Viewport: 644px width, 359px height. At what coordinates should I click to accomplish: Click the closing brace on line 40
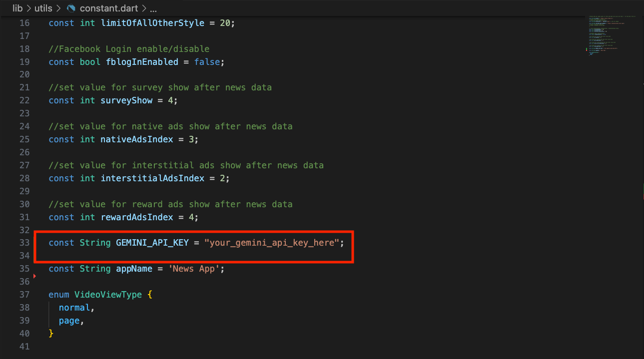51,333
